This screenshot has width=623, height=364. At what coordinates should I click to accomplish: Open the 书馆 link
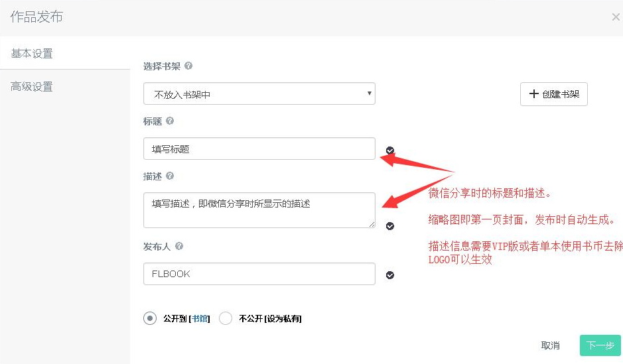point(200,318)
